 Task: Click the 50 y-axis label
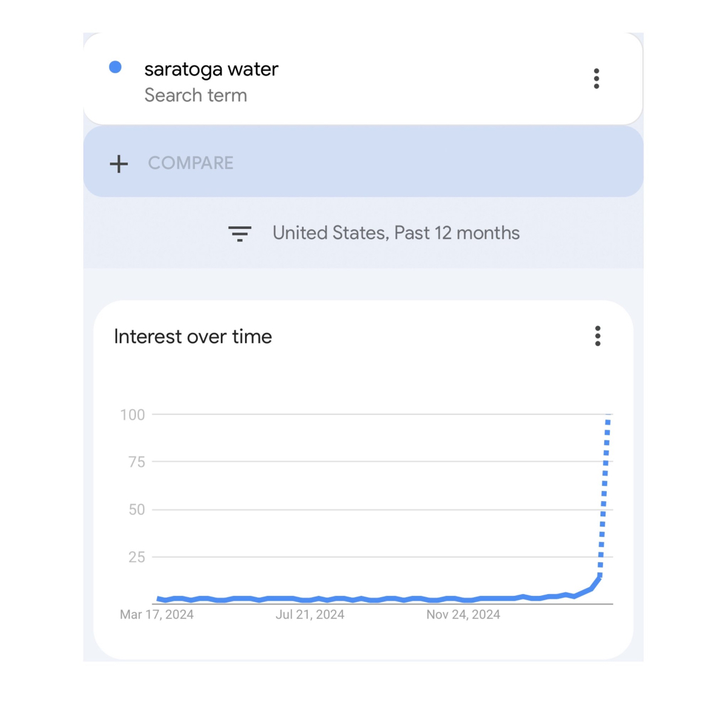pos(136,510)
